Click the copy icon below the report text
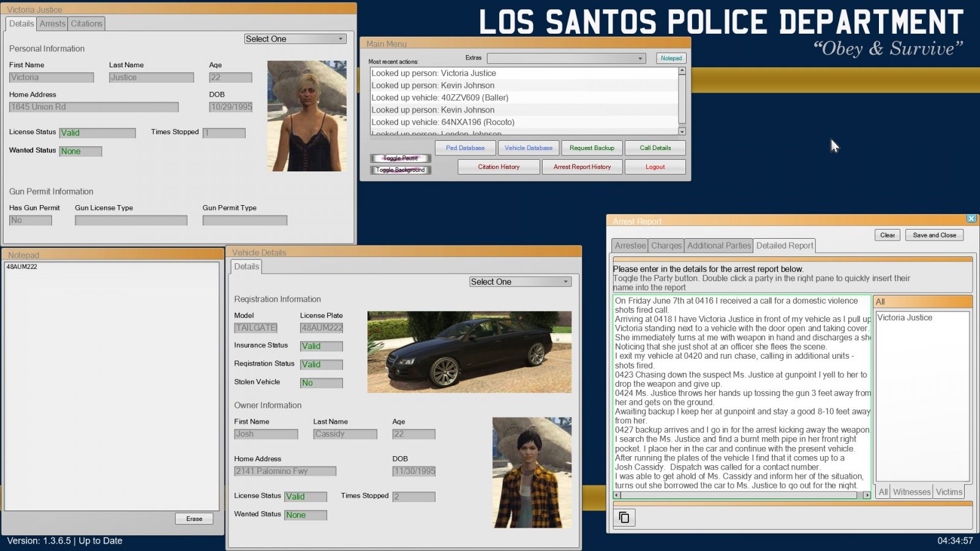Viewport: 980px width, 551px height. click(624, 517)
